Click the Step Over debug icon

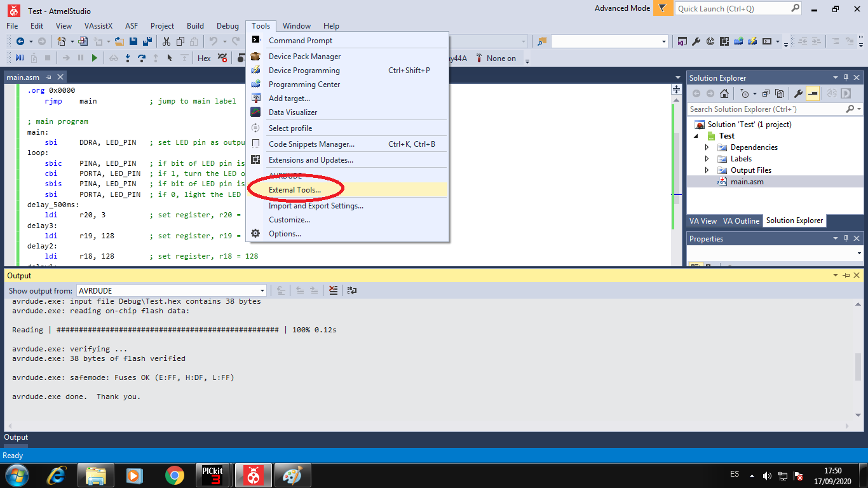(141, 58)
